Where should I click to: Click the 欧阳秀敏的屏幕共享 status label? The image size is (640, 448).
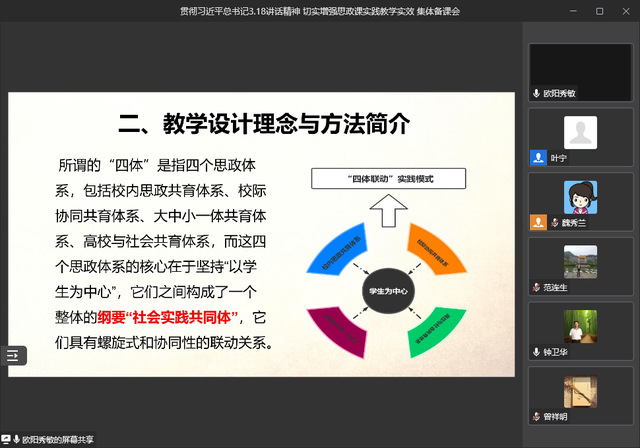(58, 439)
